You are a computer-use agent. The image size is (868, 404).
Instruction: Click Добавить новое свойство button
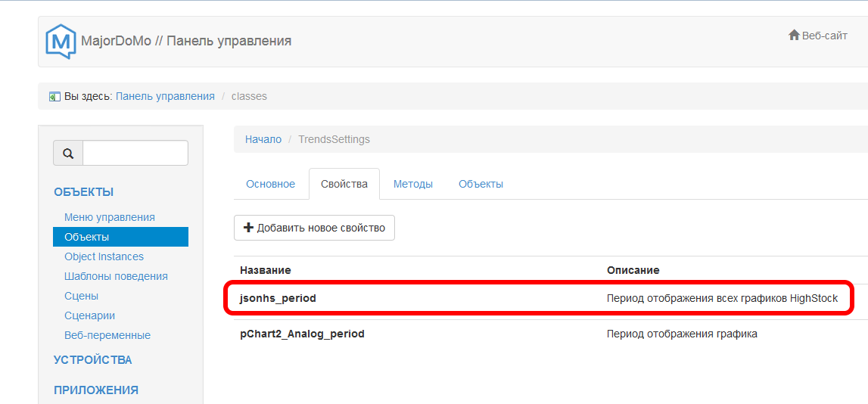coord(314,228)
